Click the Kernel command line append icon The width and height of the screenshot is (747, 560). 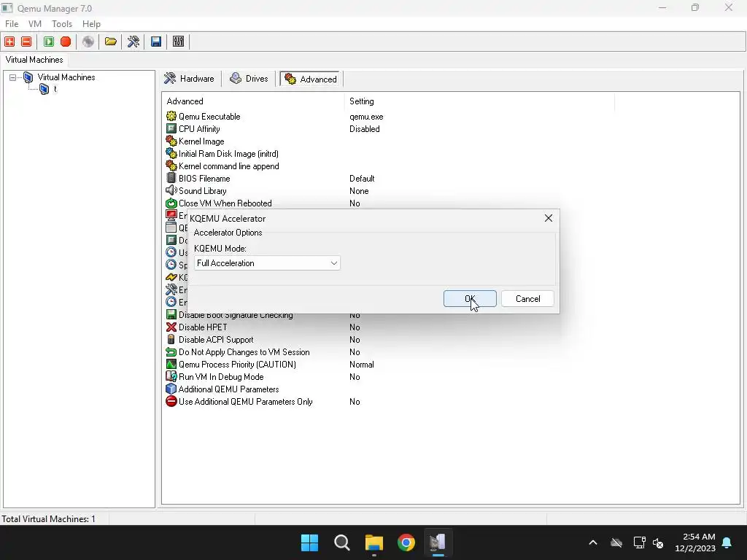pos(171,166)
